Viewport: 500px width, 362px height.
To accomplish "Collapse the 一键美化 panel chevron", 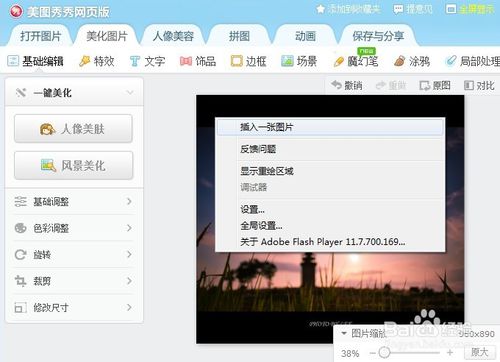I will (130, 92).
